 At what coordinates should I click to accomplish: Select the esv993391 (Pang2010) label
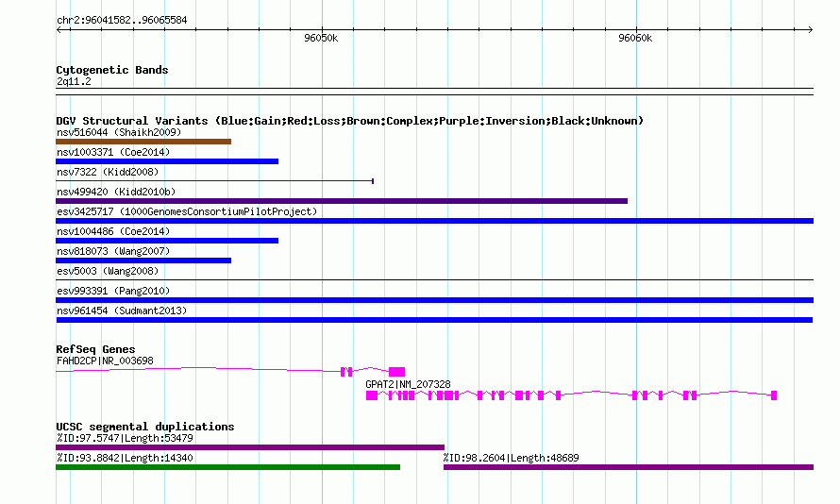[113, 291]
